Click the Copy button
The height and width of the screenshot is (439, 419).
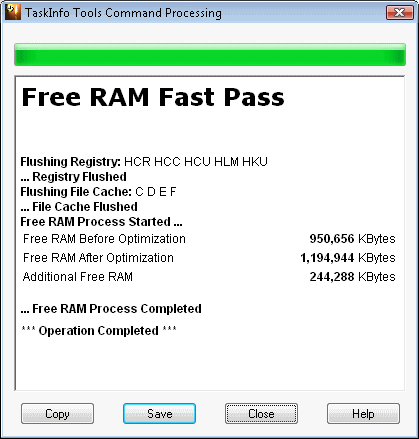pos(57,414)
